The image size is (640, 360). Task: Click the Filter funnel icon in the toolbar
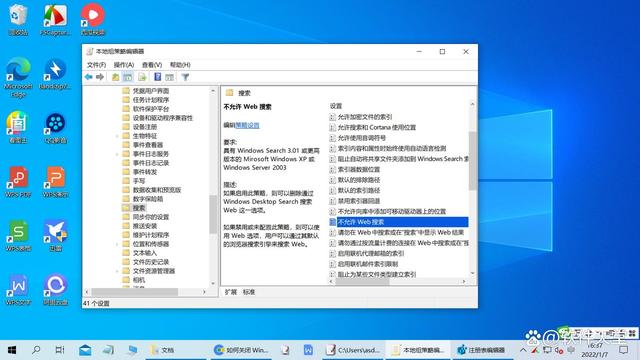185,77
